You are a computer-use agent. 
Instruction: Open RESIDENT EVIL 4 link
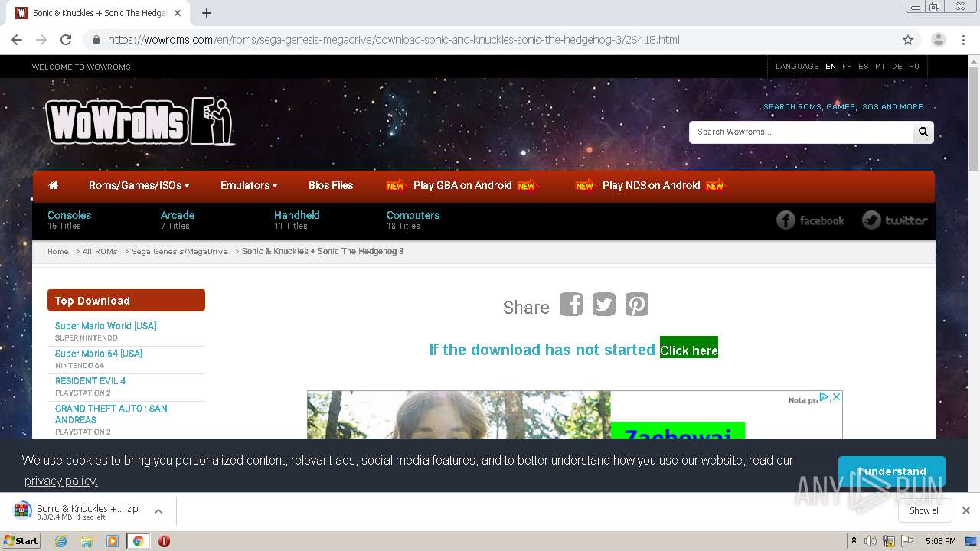[x=90, y=381]
